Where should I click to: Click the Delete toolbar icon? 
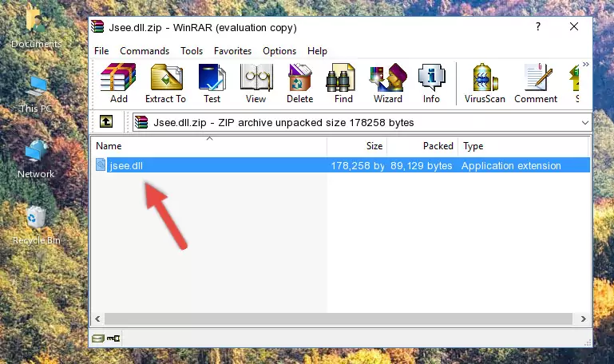tap(300, 83)
